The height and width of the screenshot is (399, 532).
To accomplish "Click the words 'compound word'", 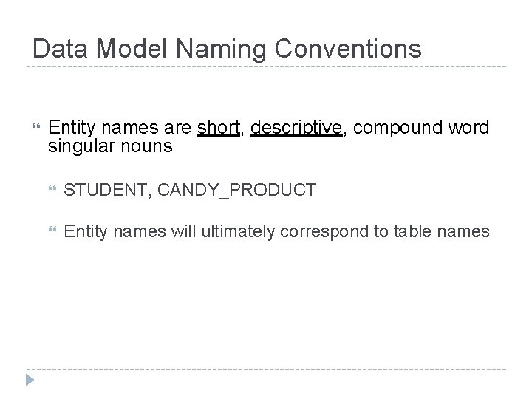I will [421, 128].
